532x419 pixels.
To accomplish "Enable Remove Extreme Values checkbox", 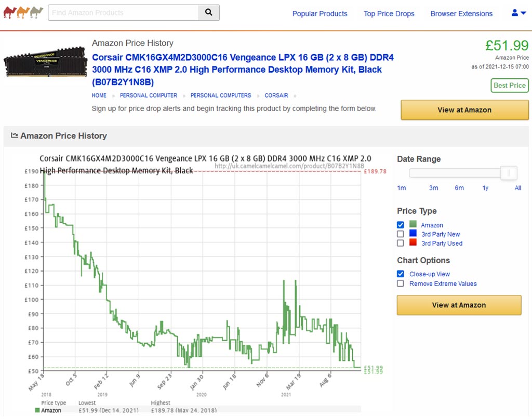I will coord(401,283).
